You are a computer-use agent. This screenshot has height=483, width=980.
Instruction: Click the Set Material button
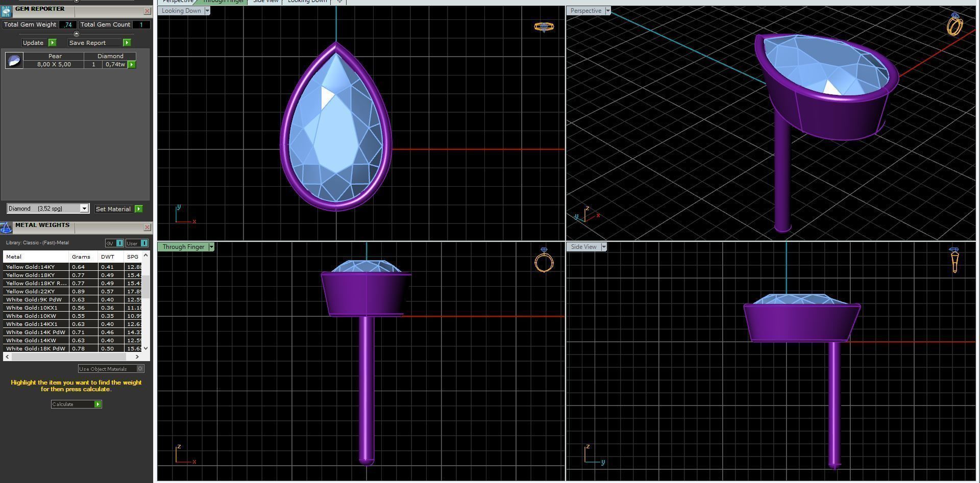[113, 209]
